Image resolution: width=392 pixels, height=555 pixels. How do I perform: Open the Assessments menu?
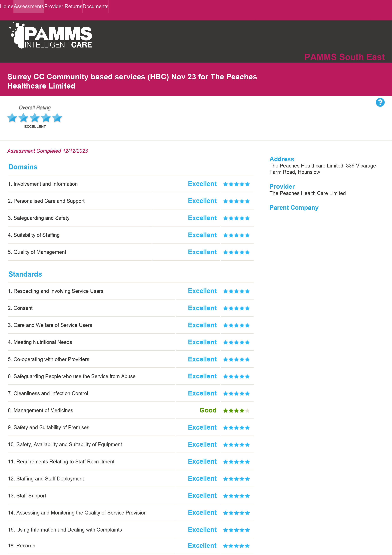pyautogui.click(x=28, y=6)
